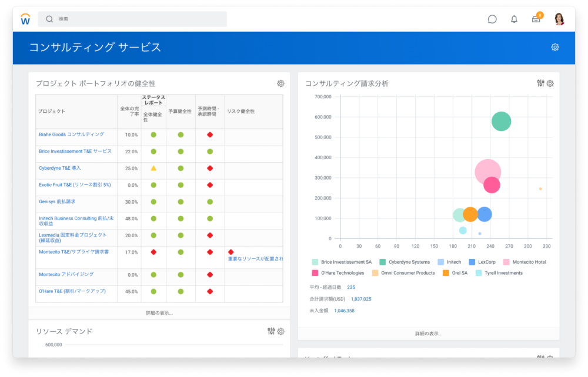Click the 重要なリソースが配置され risk link
The height and width of the screenshot is (377, 588).
pos(255,259)
